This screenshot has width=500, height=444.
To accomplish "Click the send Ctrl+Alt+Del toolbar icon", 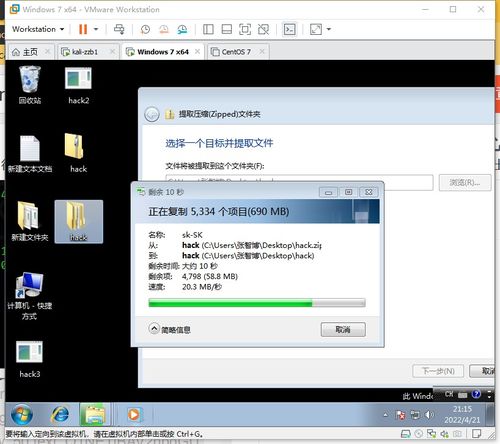I will coord(119,29).
